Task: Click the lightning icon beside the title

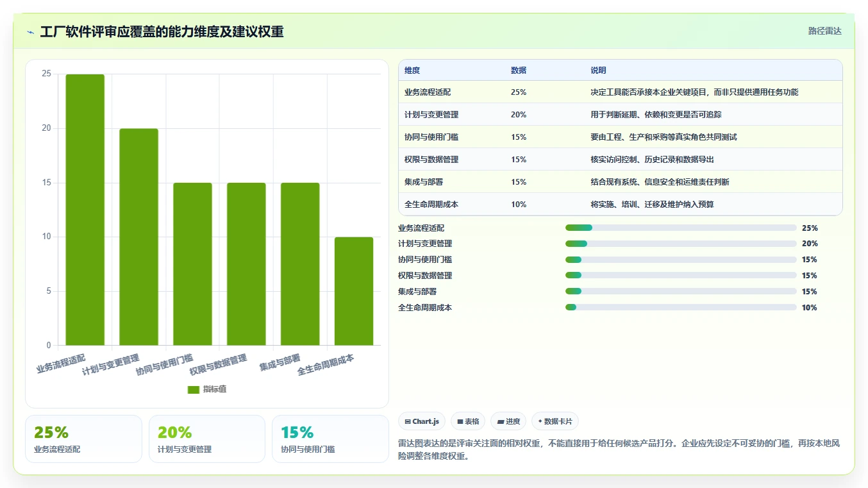Action: (x=30, y=32)
